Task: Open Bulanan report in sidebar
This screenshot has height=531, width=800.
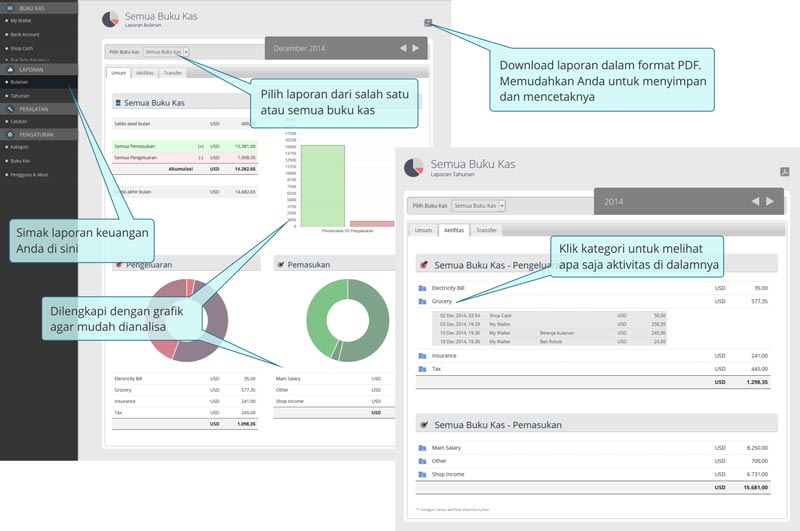Action: [x=39, y=82]
